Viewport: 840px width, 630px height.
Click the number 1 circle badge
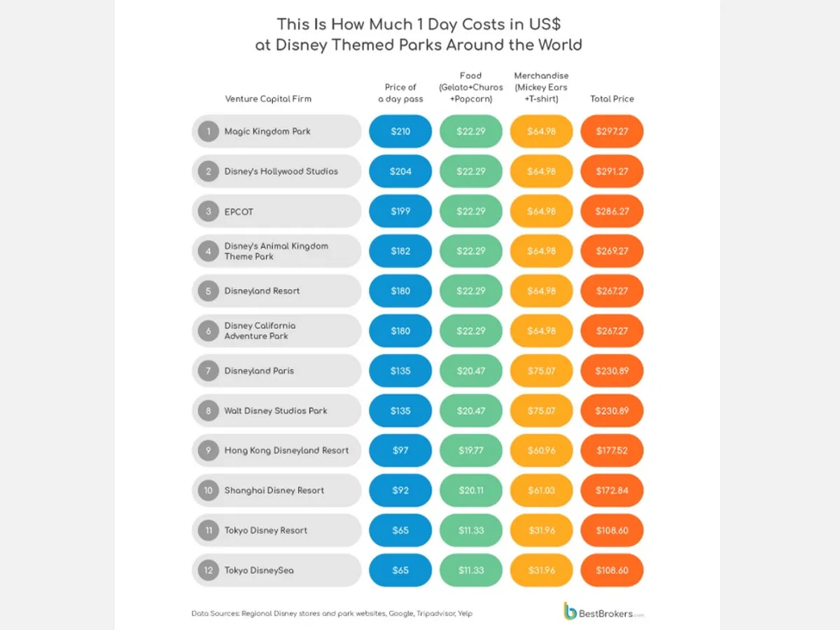pos(208,131)
